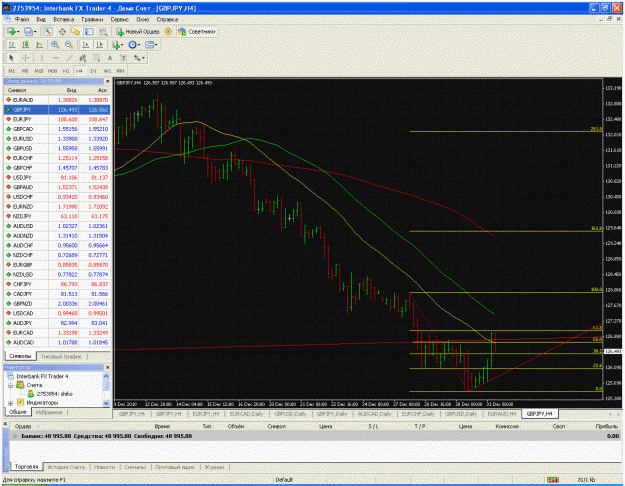The image size is (625, 486).
Task: Click the New Chart icon
Action: click(x=11, y=31)
